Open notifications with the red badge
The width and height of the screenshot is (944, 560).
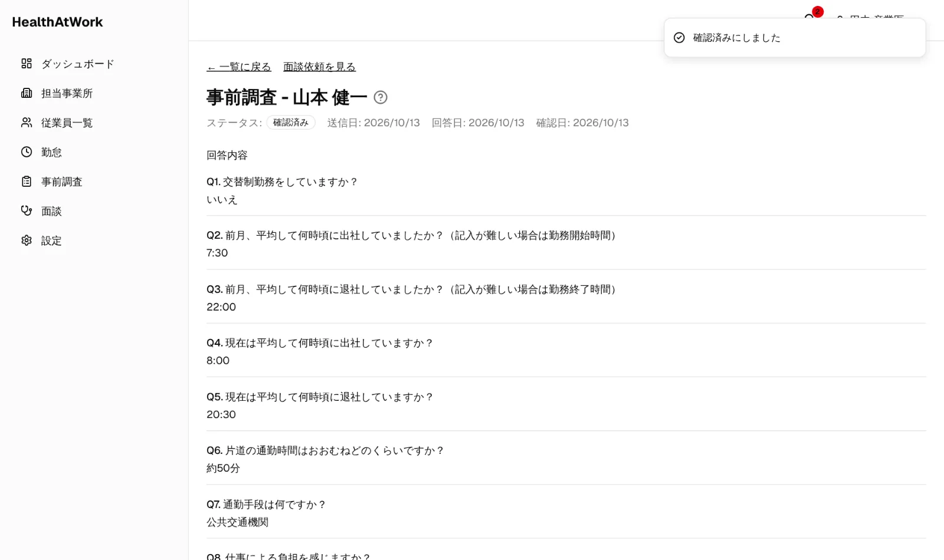click(812, 15)
